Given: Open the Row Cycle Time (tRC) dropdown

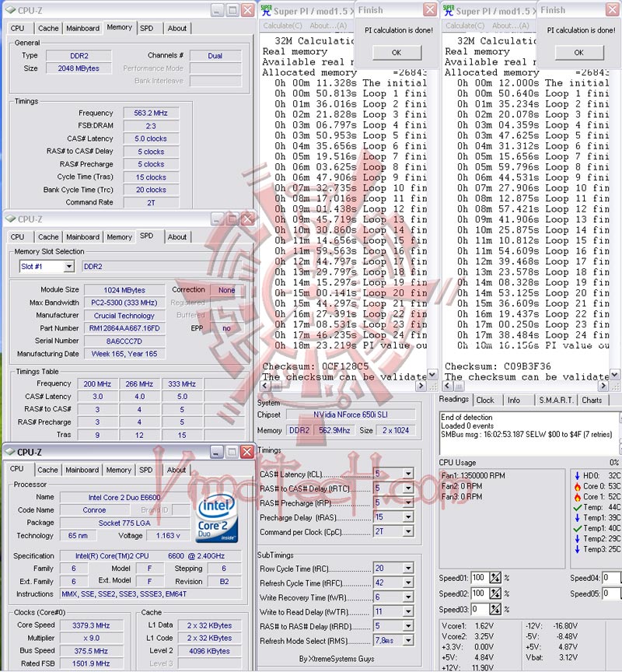Looking at the screenshot, I should (408, 569).
